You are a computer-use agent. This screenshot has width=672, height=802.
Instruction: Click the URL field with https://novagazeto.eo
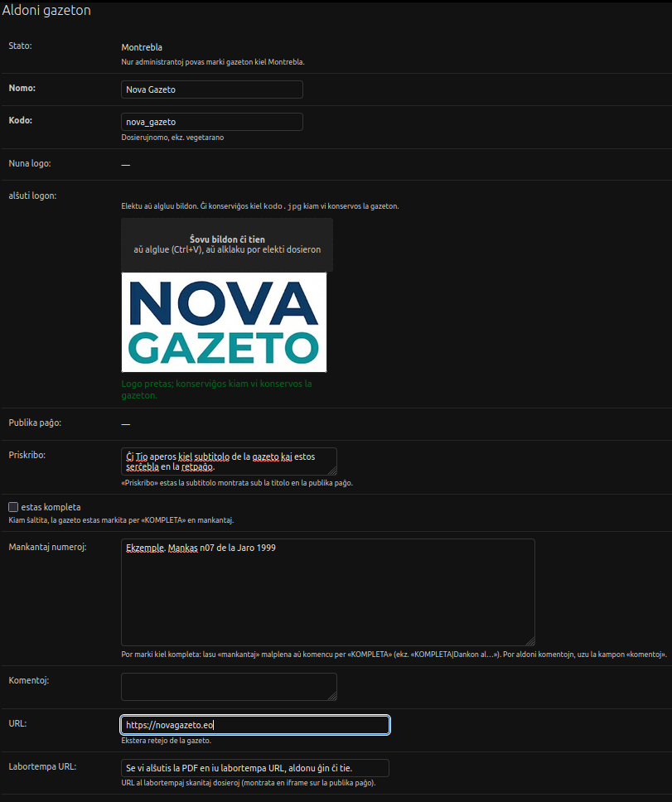coord(255,725)
